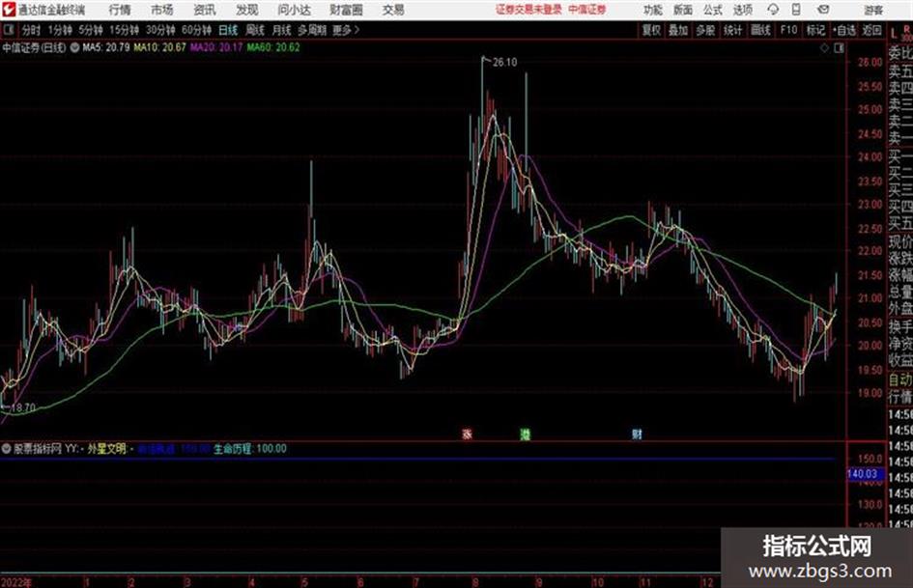Open the 发现 menu
Screen dimensions: 913x588
click(x=247, y=10)
